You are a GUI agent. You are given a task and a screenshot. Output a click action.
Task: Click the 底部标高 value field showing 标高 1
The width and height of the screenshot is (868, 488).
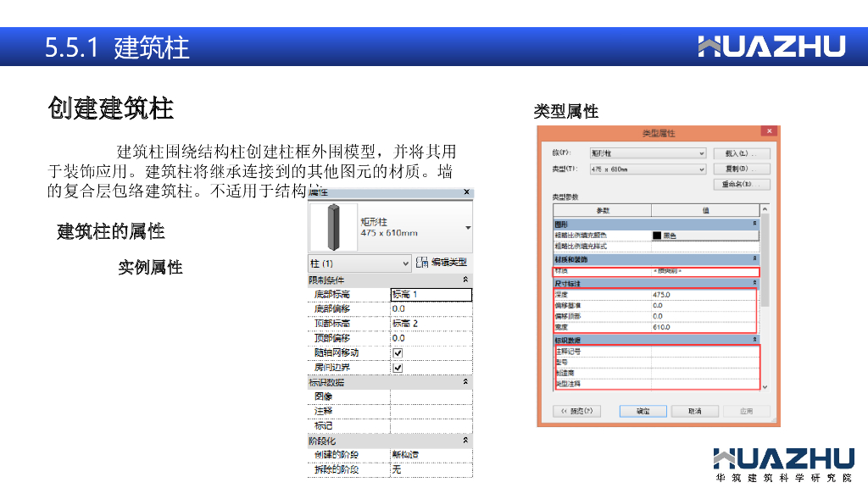[431, 295]
